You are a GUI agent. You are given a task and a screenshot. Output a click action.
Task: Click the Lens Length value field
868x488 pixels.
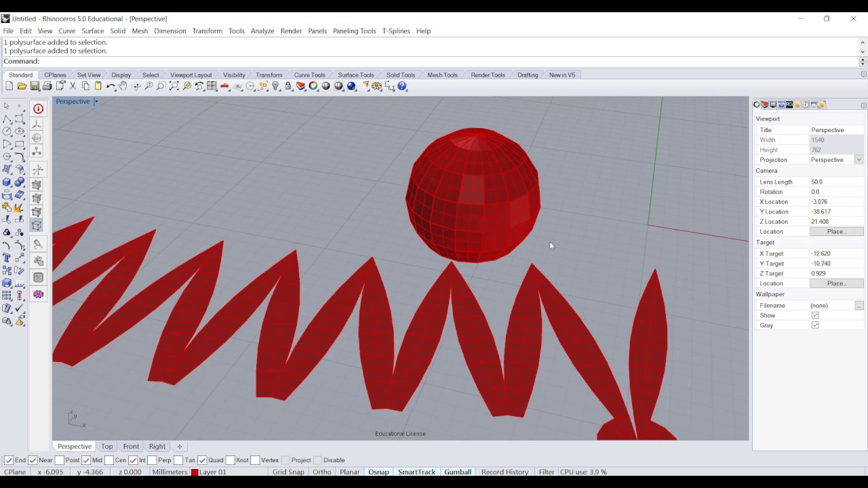(x=836, y=182)
